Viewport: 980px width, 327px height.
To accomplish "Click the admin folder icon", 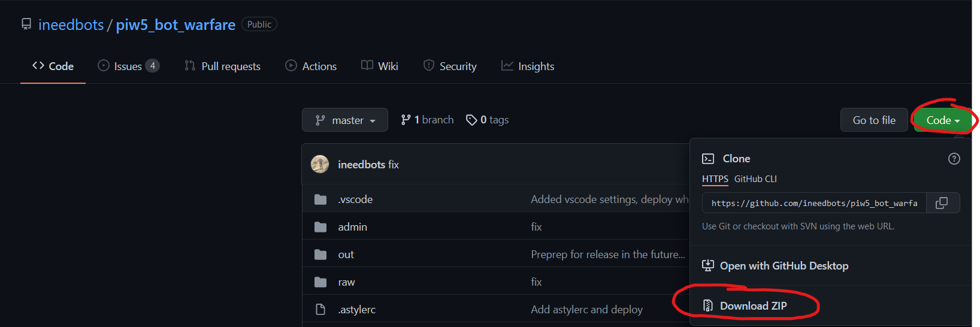I will pos(320,227).
